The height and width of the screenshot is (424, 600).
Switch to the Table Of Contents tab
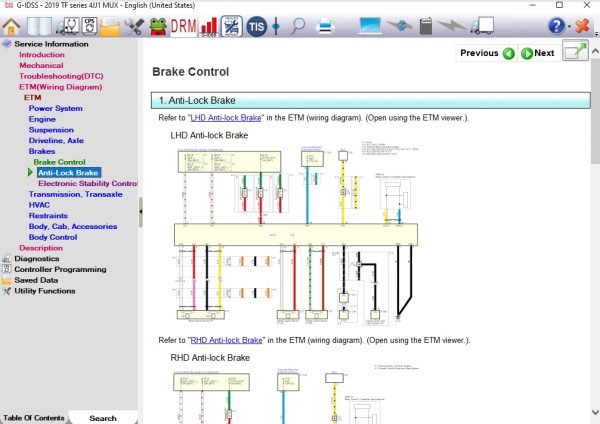click(x=34, y=417)
